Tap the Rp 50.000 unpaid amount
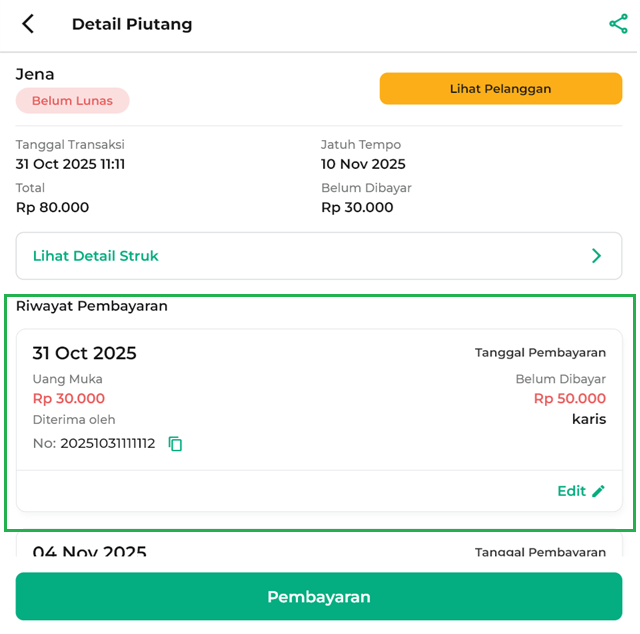Image resolution: width=640 pixels, height=634 pixels. pos(569,399)
